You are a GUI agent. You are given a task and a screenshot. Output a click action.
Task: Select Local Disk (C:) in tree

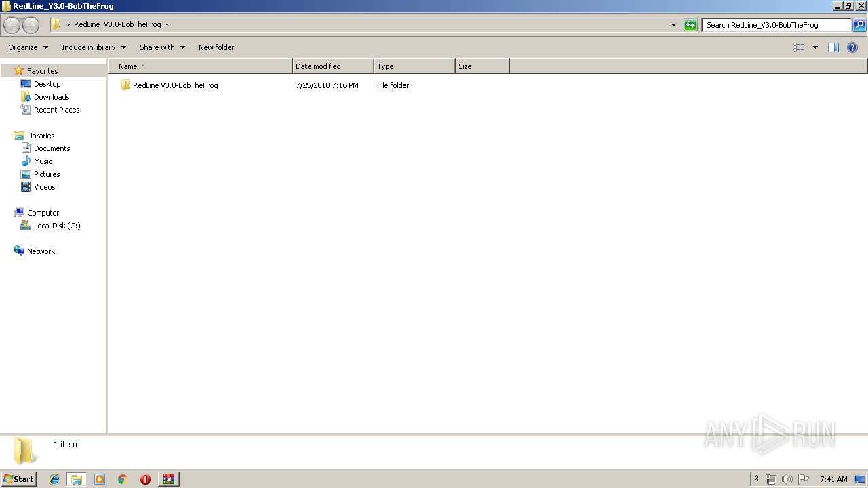tap(57, 226)
